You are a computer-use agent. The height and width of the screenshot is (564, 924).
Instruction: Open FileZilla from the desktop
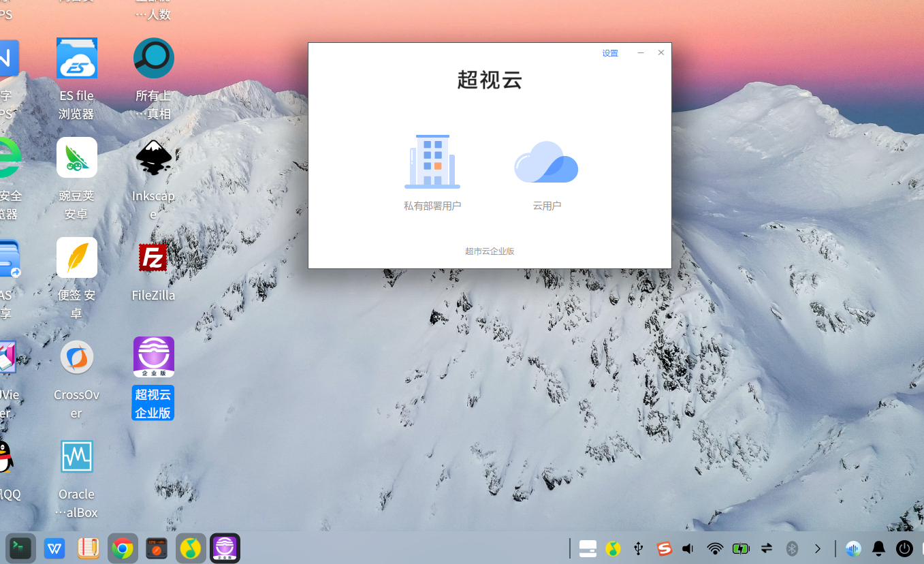pos(153,257)
